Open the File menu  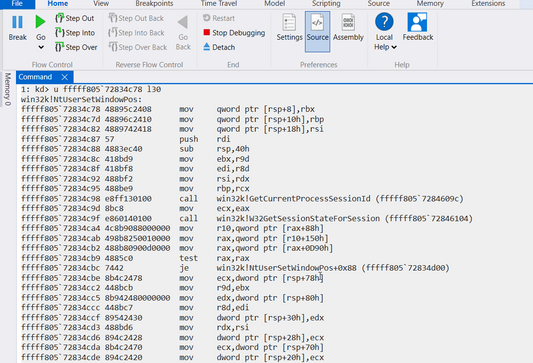pos(17,4)
